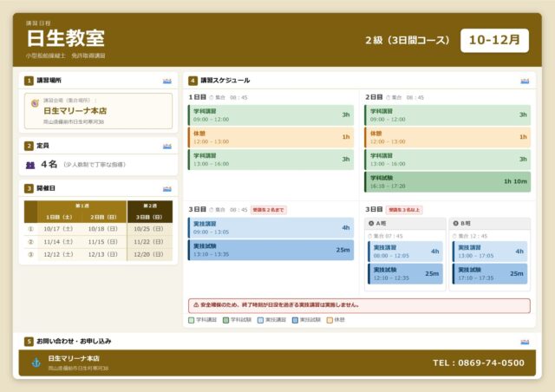Click the clock icon before 集合 12:45
The width and height of the screenshot is (555, 392).
(x=454, y=236)
